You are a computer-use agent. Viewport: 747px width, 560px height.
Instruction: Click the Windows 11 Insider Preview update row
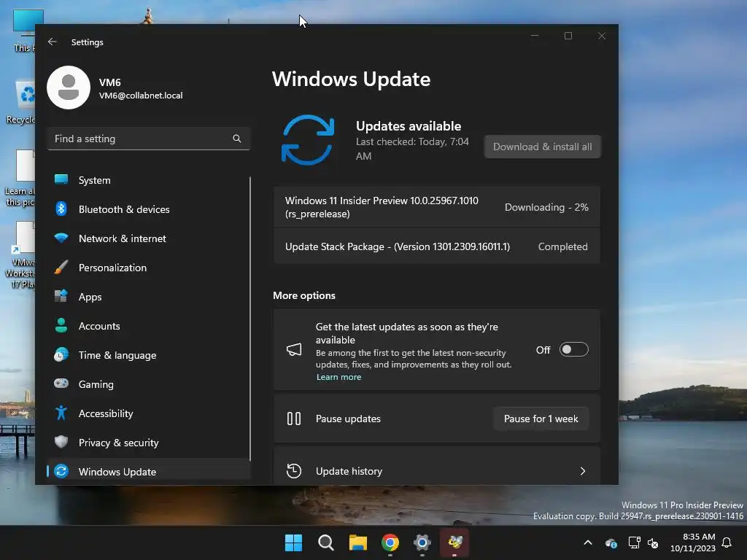(x=437, y=207)
